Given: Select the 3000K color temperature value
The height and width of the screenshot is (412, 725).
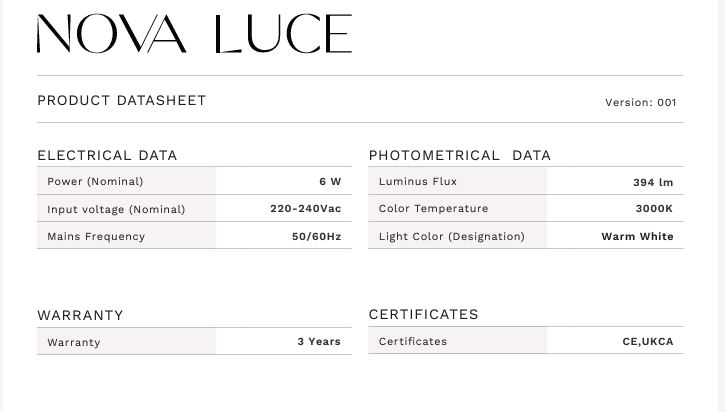Looking at the screenshot, I should [654, 209].
